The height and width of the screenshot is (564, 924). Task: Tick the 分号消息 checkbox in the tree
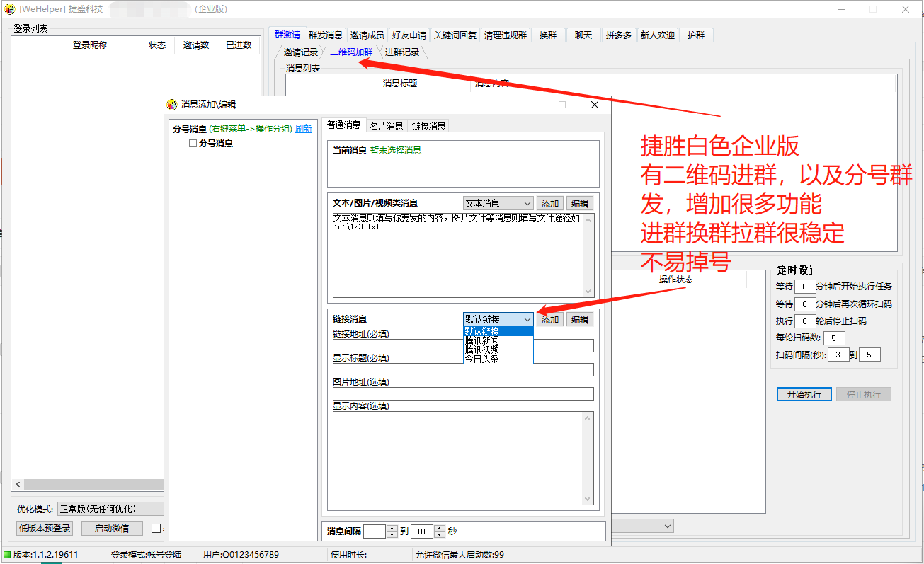(x=193, y=144)
